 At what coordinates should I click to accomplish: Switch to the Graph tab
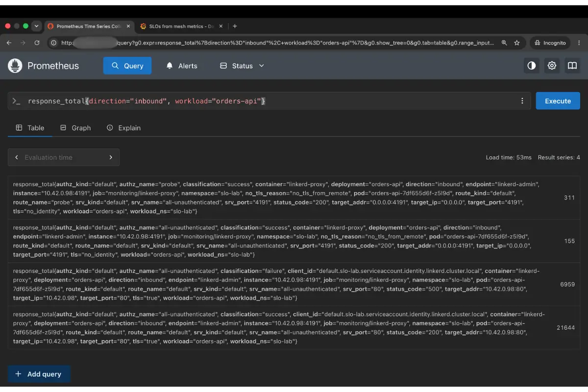click(75, 128)
